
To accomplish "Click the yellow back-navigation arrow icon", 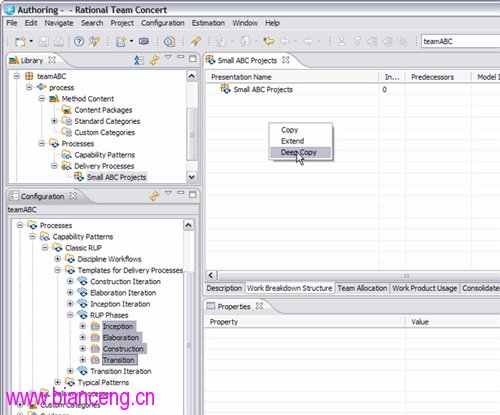I will pos(269,41).
